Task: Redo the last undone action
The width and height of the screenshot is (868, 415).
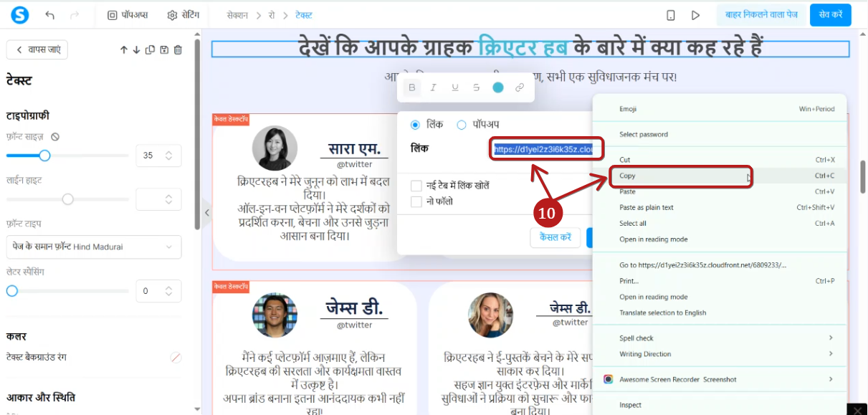Action: [x=75, y=15]
